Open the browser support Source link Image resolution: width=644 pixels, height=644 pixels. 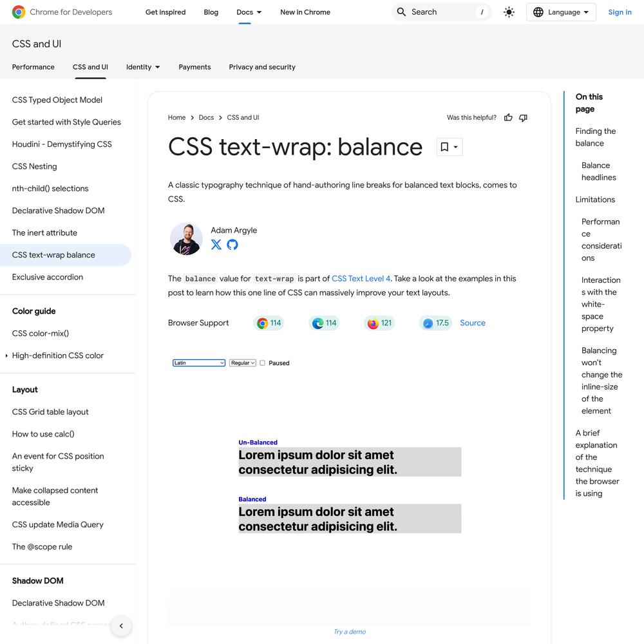coord(473,323)
